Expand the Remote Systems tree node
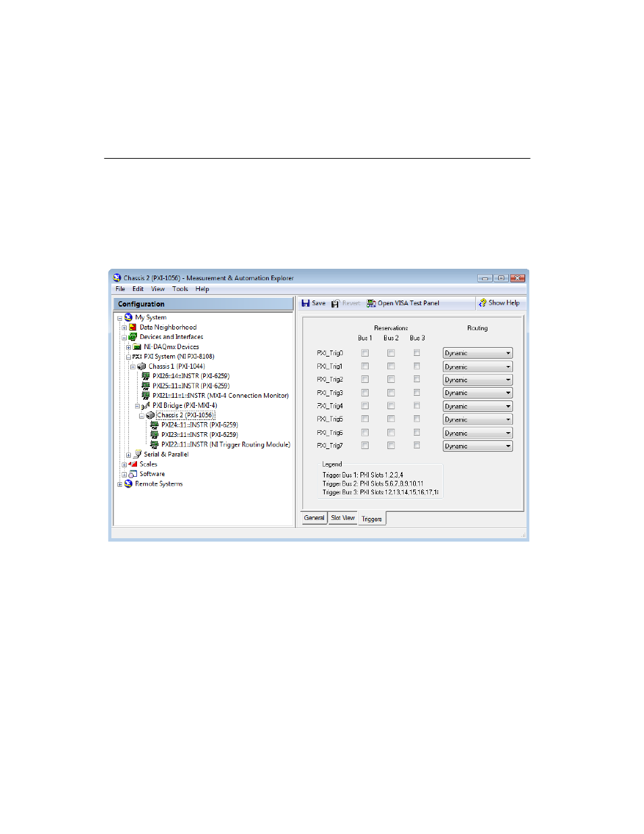This screenshot has height=834, width=644. (x=119, y=484)
